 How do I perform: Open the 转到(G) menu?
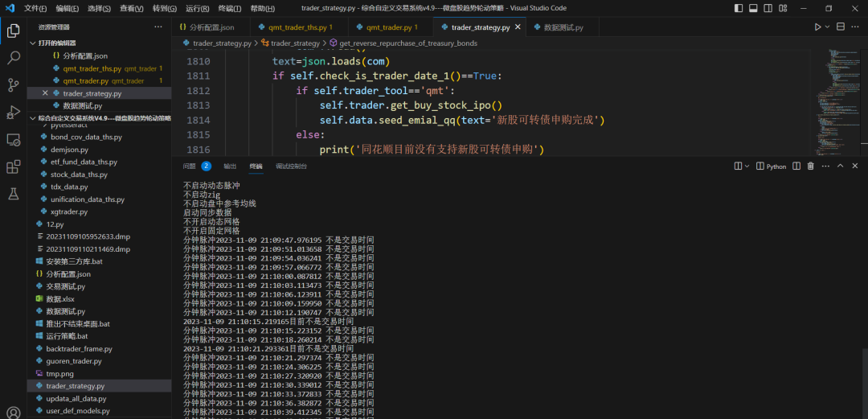(165, 8)
